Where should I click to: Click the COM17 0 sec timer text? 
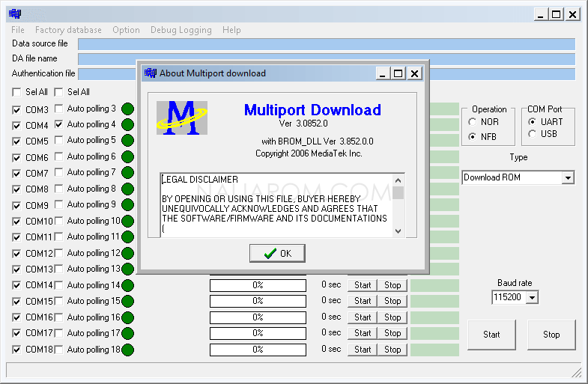pos(331,332)
